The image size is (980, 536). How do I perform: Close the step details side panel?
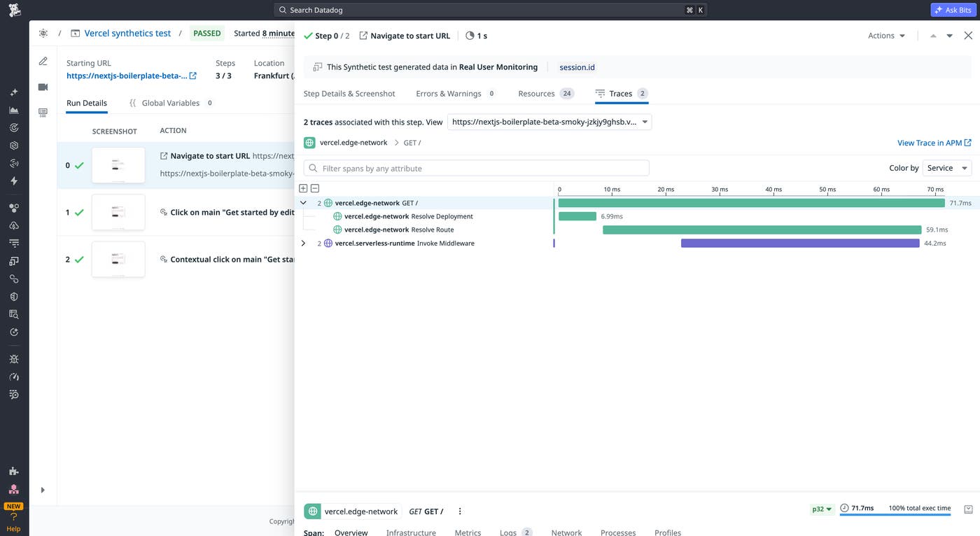click(x=968, y=36)
